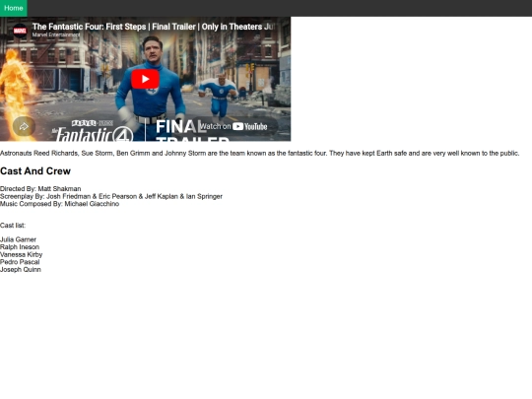Select Directed By: Matt Shakman line
532x399 pixels.
[40, 188]
